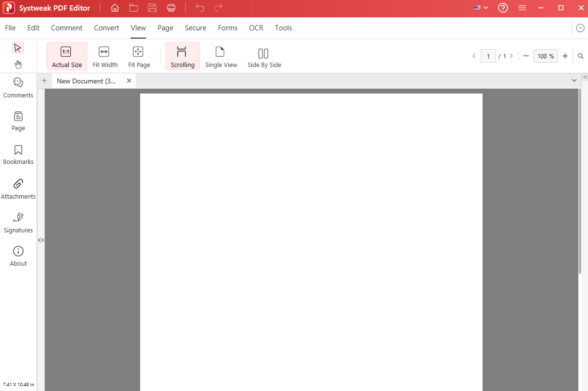
Task: Switch to the OCR menu tab
Action: point(256,28)
